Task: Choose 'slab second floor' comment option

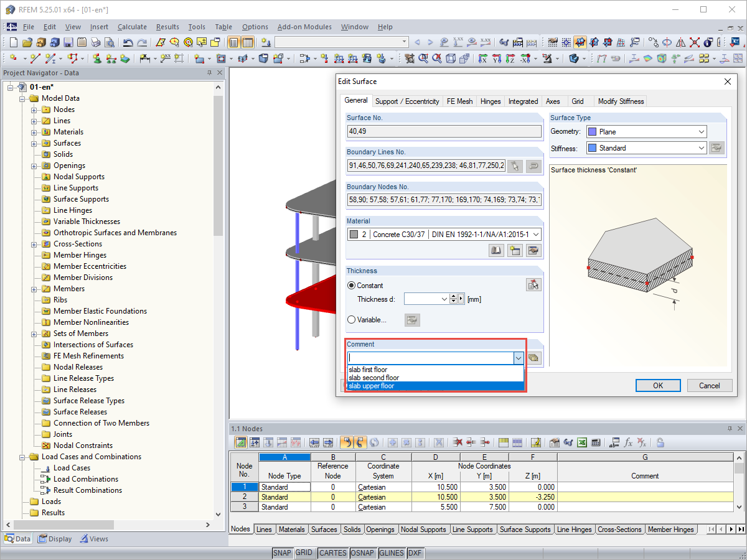Action: (436, 378)
